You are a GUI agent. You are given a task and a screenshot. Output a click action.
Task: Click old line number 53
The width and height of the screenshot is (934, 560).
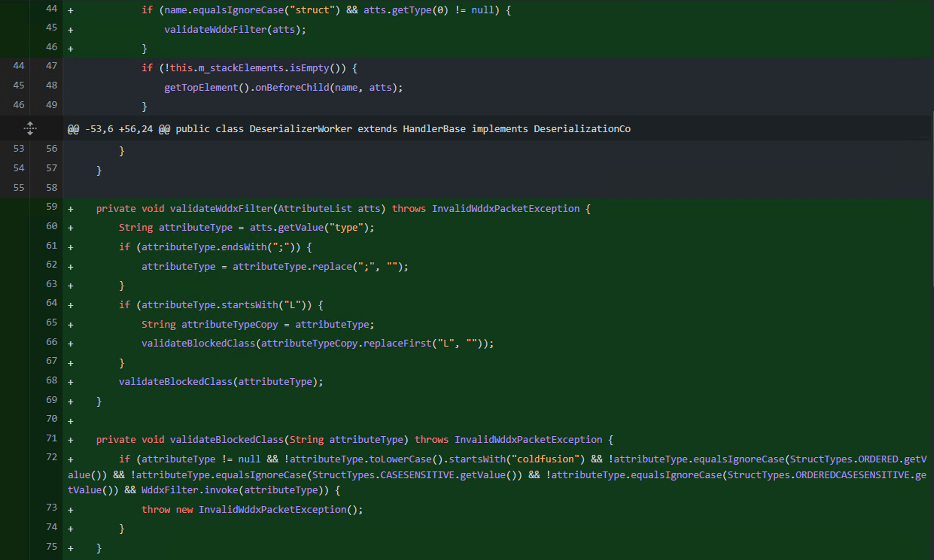point(19,149)
